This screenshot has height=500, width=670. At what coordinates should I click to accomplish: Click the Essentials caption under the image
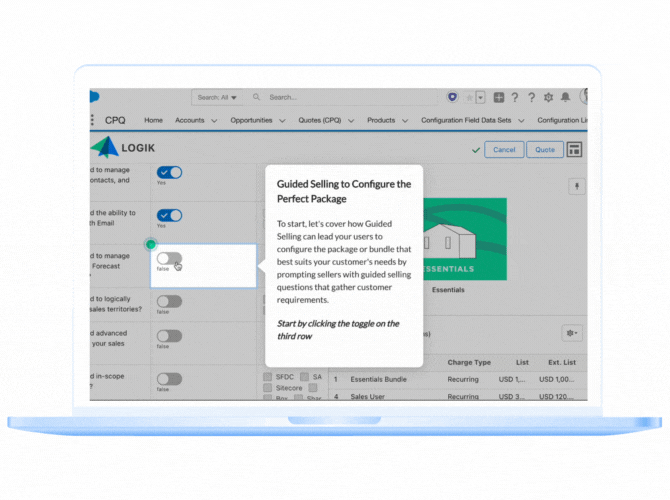pos(448,290)
